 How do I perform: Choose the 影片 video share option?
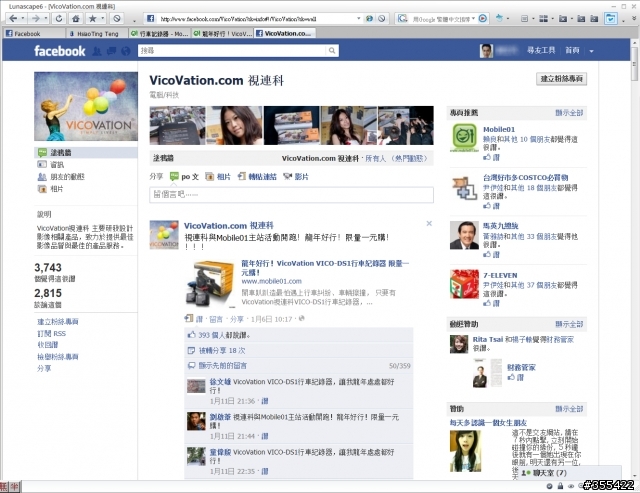[x=296, y=177]
